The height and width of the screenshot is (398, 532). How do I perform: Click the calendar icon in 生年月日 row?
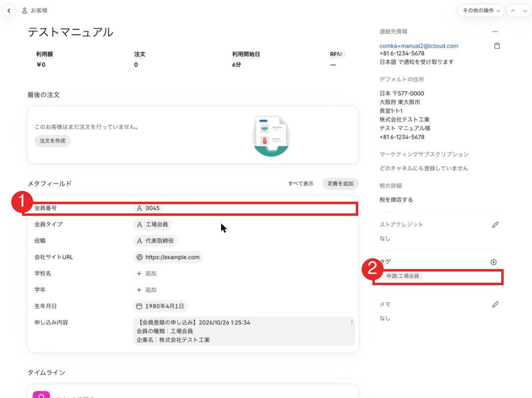tap(139, 306)
